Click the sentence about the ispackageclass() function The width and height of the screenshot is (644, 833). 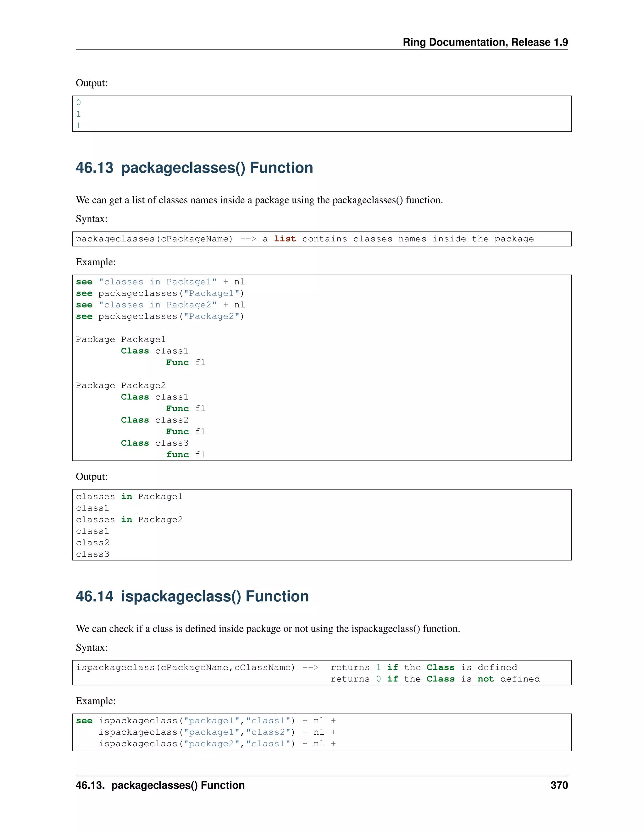pos(268,629)
